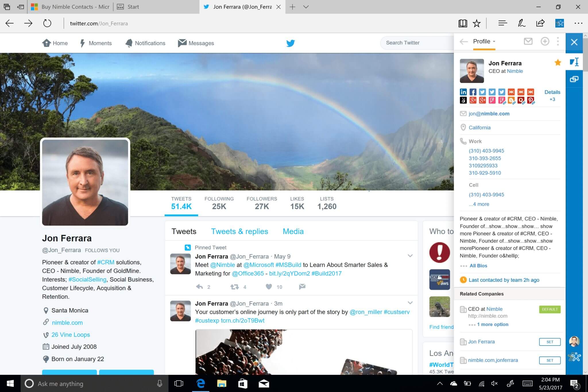The width and height of the screenshot is (588, 392).
Task: Open the Notifications menu item
Action: click(x=146, y=43)
